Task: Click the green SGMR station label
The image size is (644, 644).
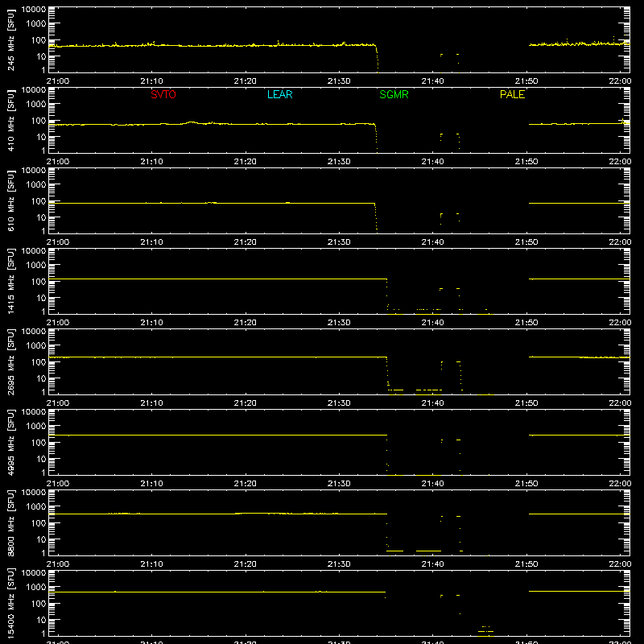Action: 394,94
